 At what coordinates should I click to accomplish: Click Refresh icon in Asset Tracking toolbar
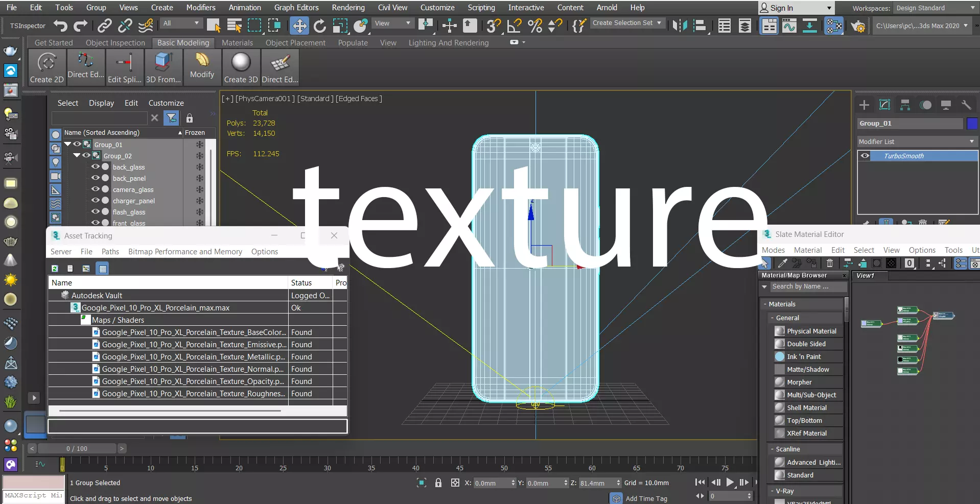pos(55,269)
